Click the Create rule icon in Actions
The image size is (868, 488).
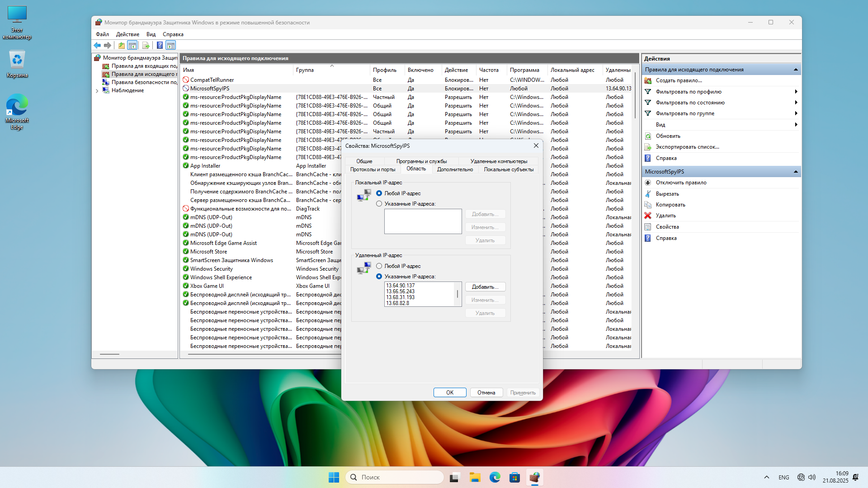(x=648, y=80)
